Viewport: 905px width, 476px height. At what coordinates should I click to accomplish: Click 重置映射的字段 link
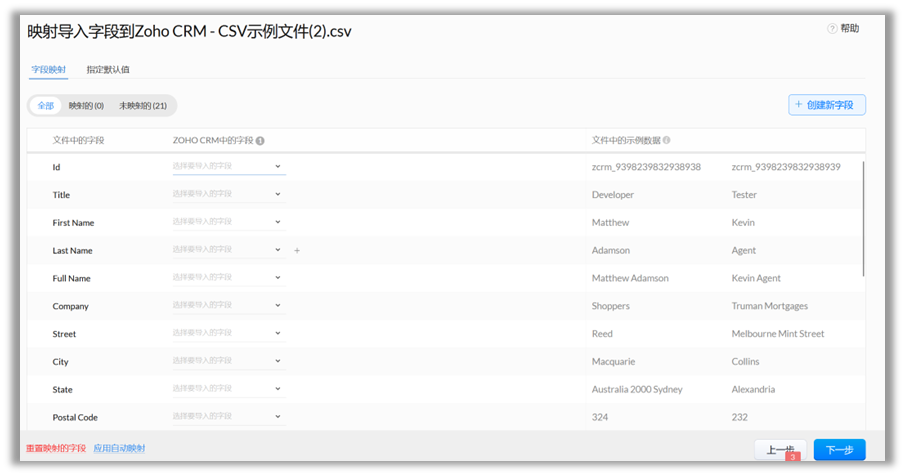[x=55, y=448]
